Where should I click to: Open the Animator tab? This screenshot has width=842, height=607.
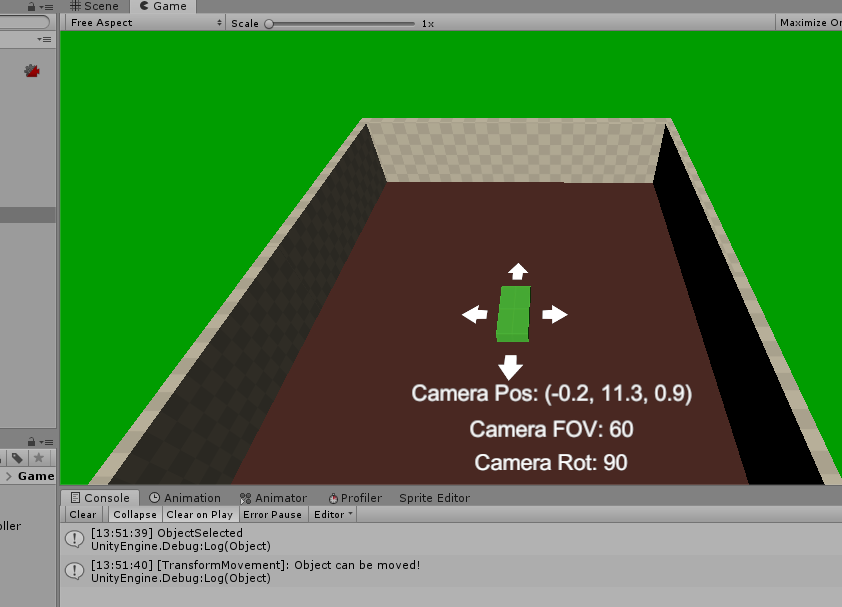[x=274, y=498]
